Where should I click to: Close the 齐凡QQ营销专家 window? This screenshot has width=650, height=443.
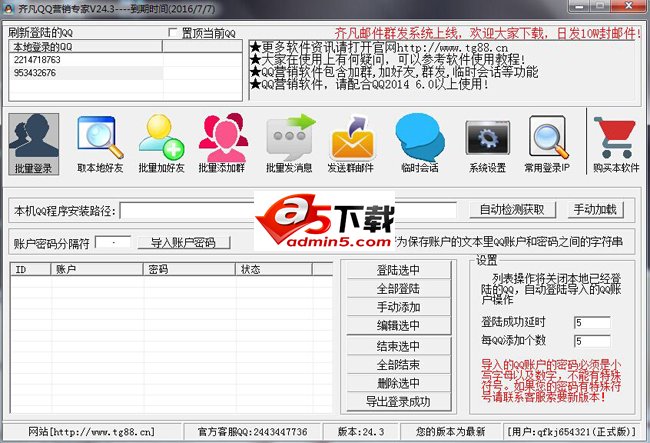click(628, 6)
